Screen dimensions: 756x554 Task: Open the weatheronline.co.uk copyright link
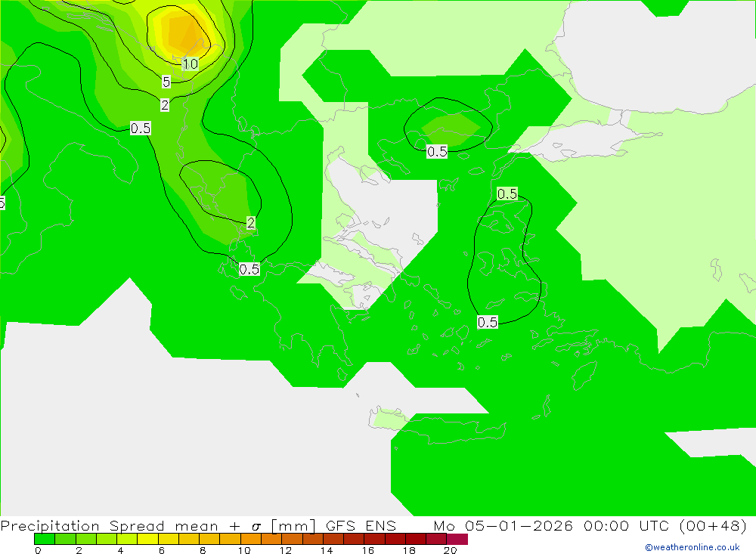pos(692,547)
